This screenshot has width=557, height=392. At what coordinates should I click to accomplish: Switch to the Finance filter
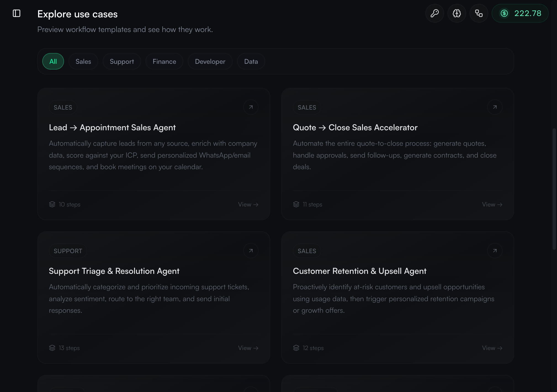coord(164,61)
